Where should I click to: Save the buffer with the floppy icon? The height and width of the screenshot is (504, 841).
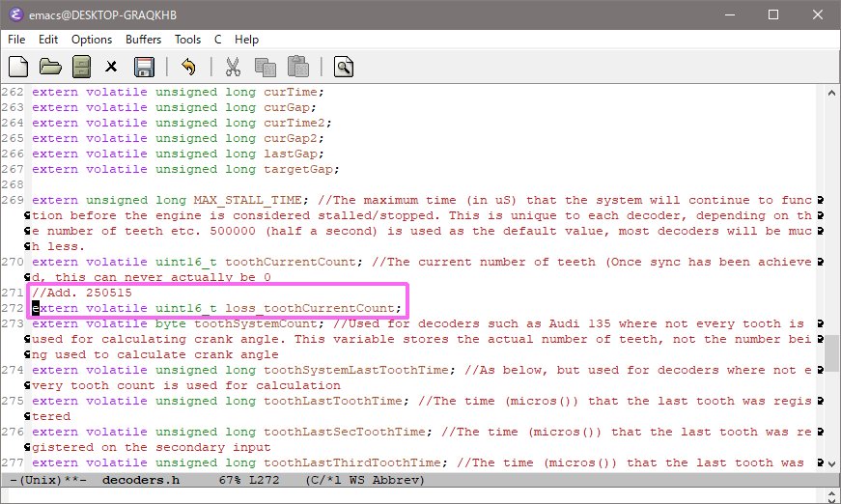[x=144, y=67]
